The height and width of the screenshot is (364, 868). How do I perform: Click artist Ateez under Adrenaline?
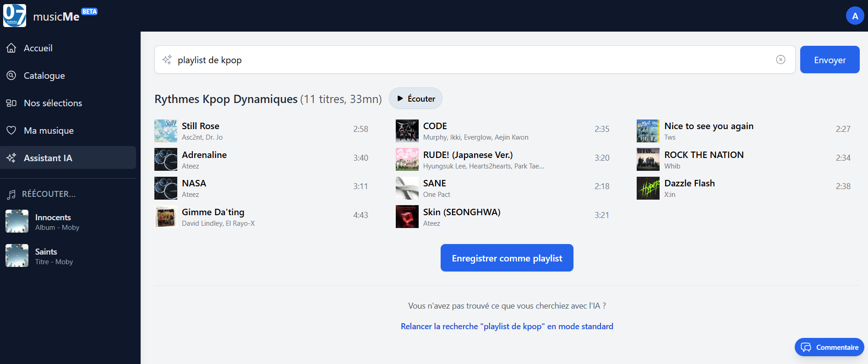191,166
